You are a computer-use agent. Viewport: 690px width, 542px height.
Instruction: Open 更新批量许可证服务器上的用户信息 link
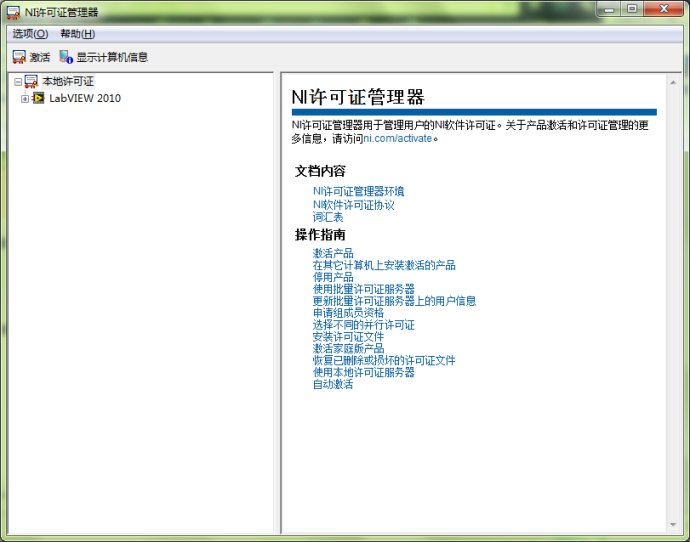click(394, 301)
